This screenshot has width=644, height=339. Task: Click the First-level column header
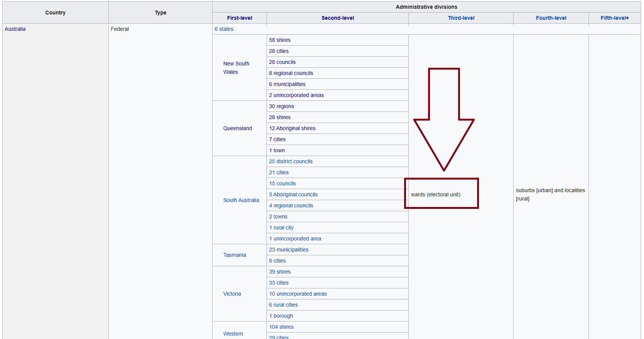(240, 18)
